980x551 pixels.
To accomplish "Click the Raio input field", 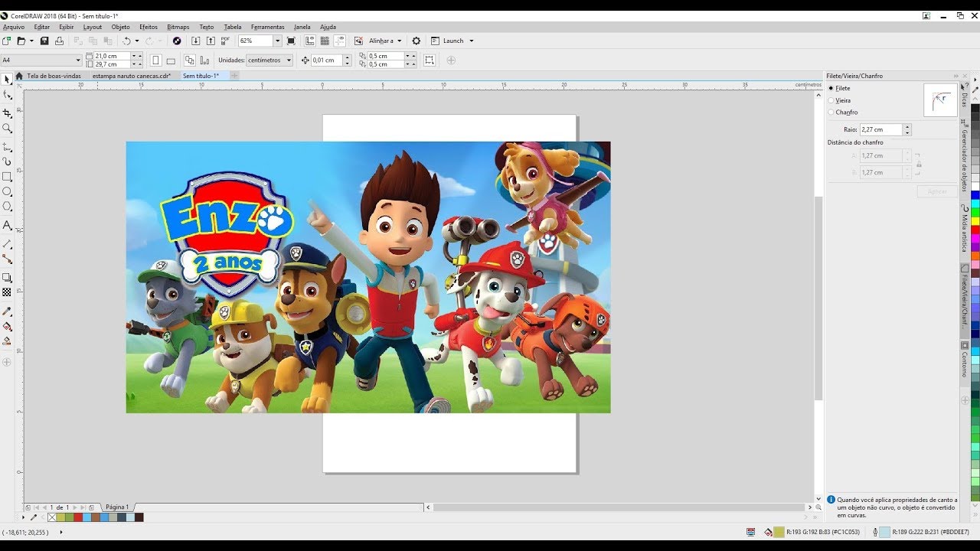I will (881, 129).
